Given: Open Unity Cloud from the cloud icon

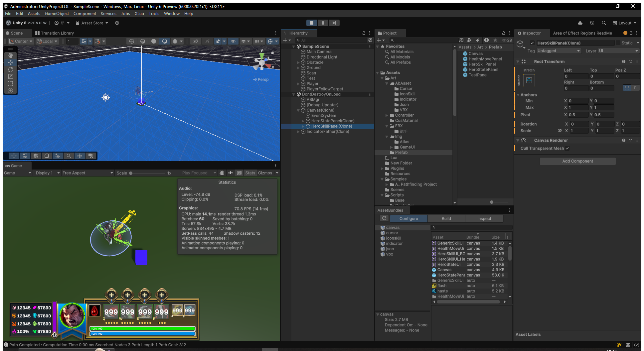Looking at the screenshot, I should [580, 23].
